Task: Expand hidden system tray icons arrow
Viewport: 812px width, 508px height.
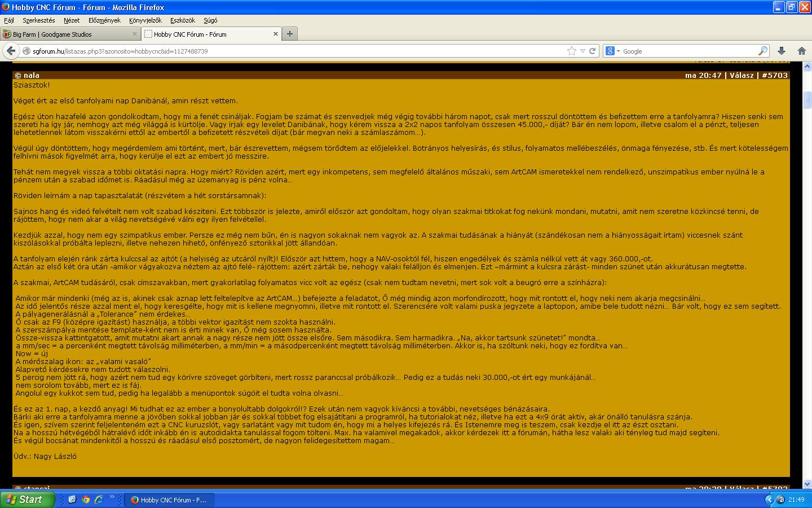Action: pyautogui.click(x=769, y=500)
